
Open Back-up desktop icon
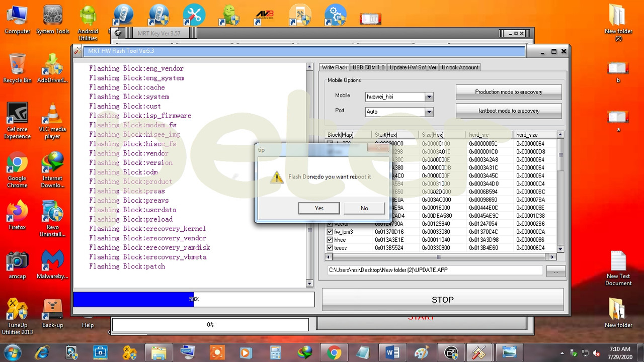pyautogui.click(x=52, y=313)
